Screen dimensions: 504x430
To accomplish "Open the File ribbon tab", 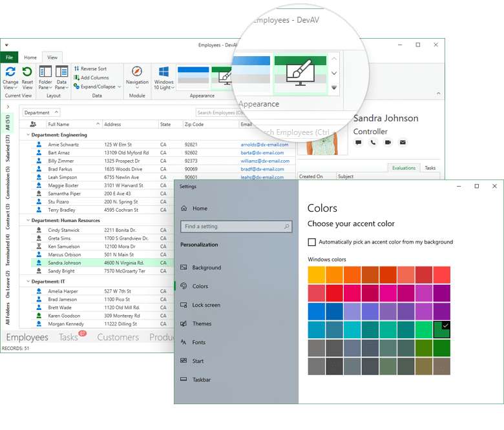I will [x=9, y=57].
